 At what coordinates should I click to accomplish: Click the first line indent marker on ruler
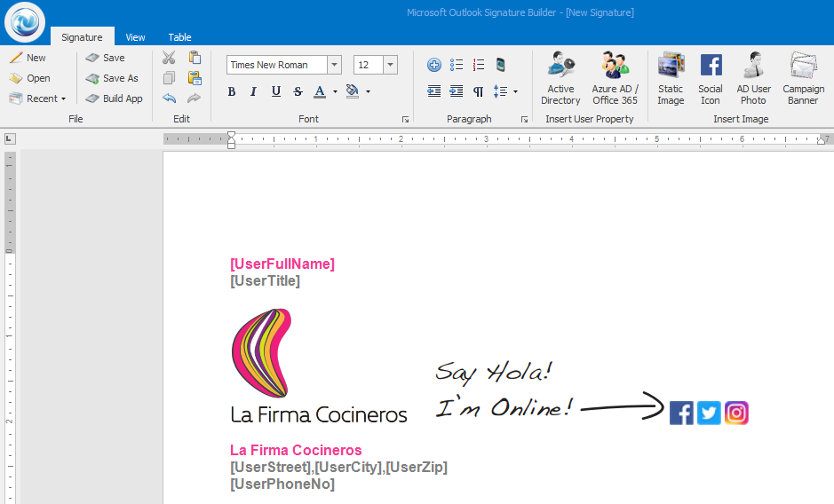[231, 135]
